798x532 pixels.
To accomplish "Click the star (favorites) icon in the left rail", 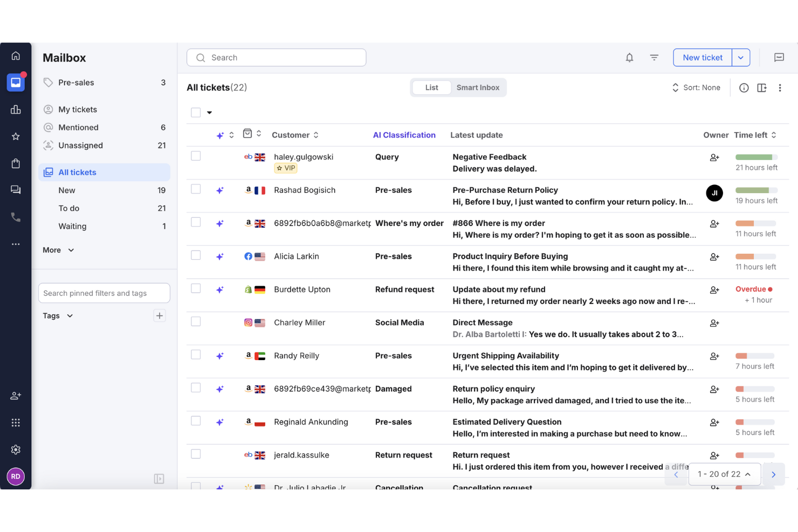I will pyautogui.click(x=16, y=136).
